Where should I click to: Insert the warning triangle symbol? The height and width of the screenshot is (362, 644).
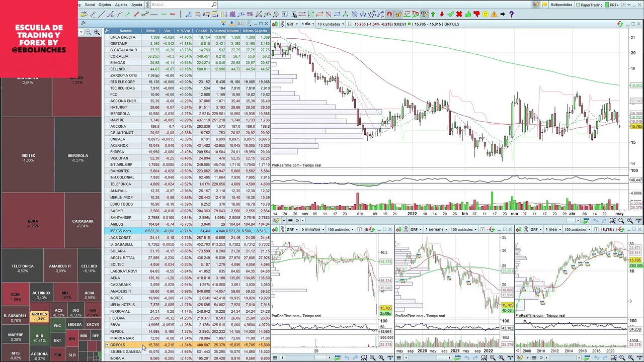click(494, 14)
